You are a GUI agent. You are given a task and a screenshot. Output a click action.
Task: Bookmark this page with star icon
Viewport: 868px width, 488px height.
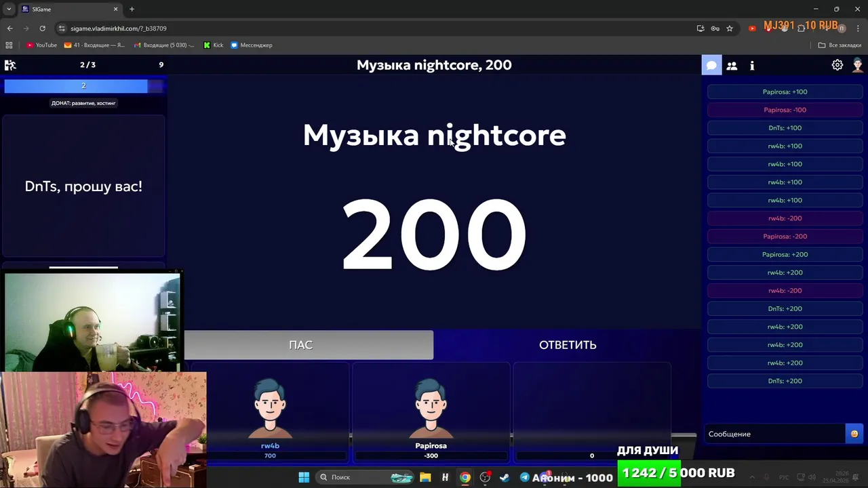point(730,28)
